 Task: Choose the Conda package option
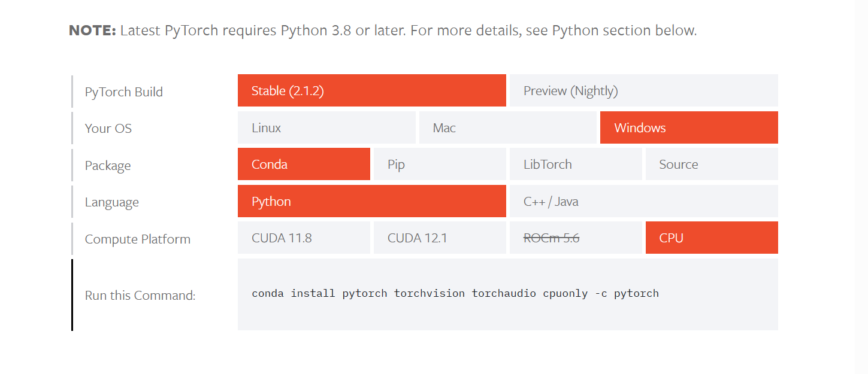tap(304, 164)
